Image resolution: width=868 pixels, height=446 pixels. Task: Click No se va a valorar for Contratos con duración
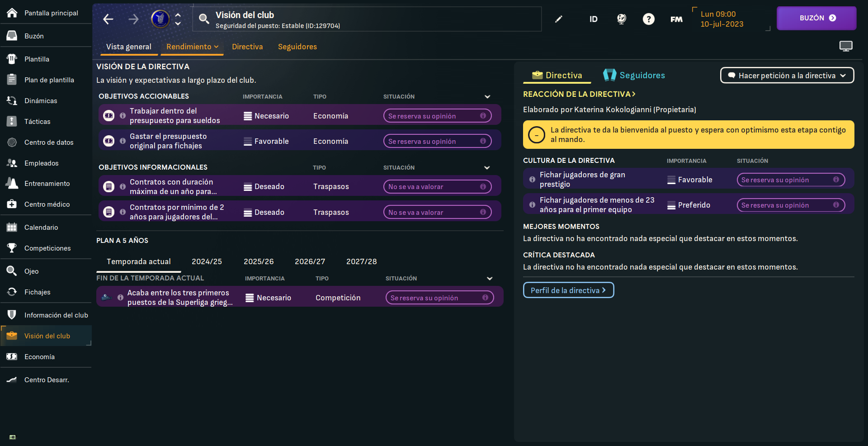437,186
